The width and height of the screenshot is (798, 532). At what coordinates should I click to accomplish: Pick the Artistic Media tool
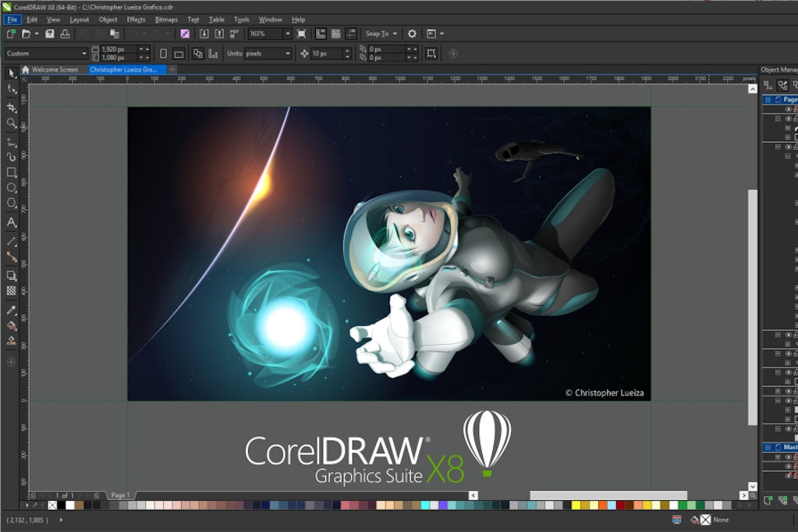tap(11, 158)
